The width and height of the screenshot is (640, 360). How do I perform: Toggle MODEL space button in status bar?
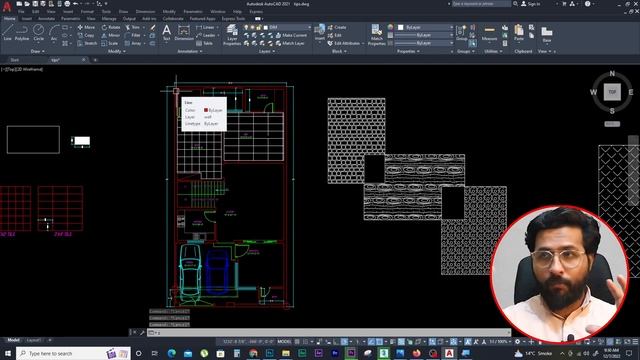coord(284,342)
